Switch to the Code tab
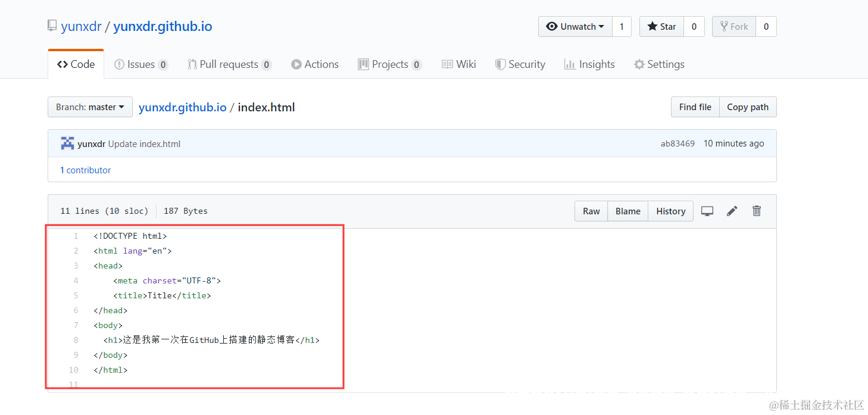 pos(76,64)
